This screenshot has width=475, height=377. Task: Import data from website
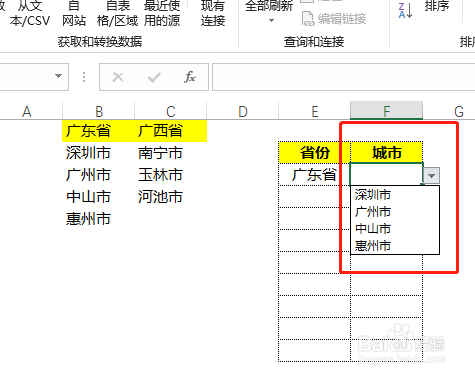74,13
